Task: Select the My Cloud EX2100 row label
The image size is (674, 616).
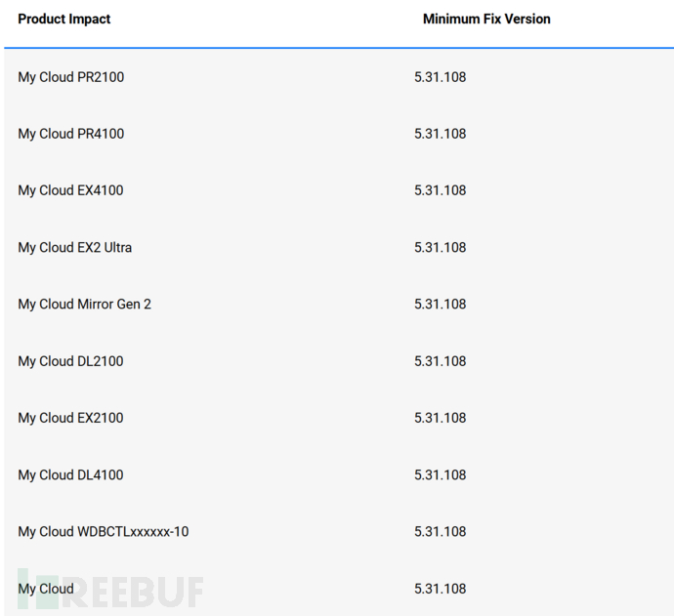Action: (70, 418)
